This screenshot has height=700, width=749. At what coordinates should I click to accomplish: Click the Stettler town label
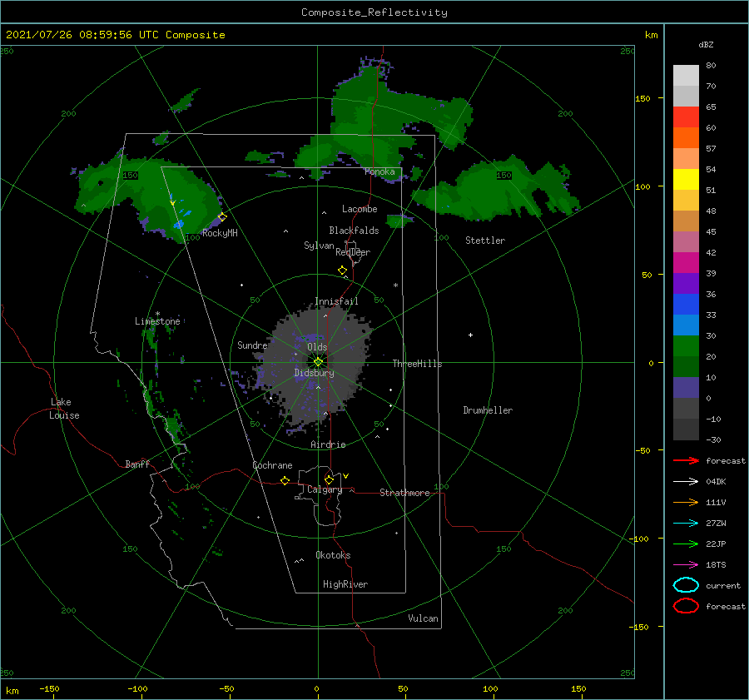(485, 241)
